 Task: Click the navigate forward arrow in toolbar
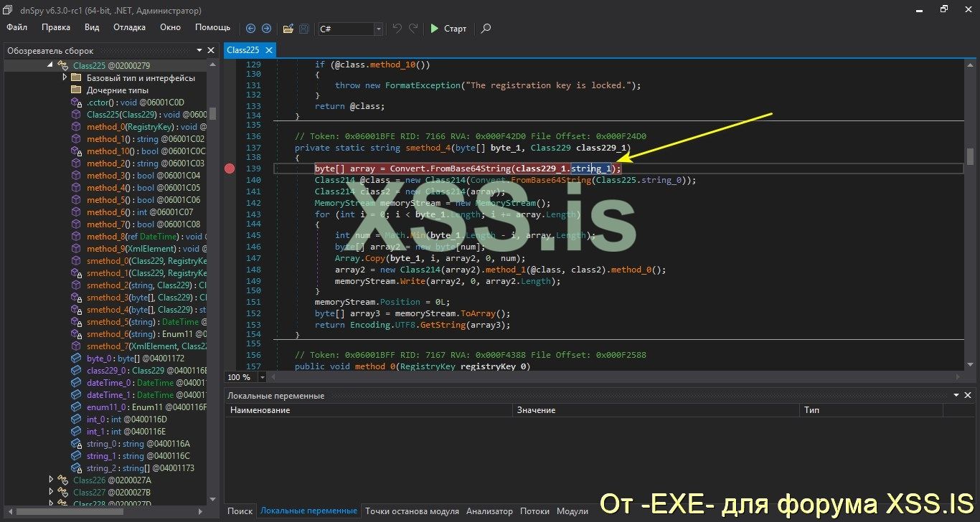coord(266,29)
